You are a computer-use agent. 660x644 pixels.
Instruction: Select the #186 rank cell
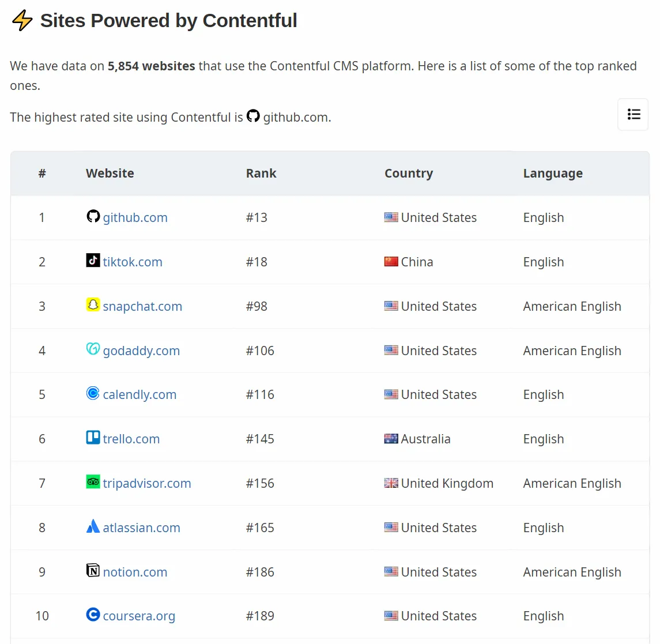pyautogui.click(x=260, y=571)
